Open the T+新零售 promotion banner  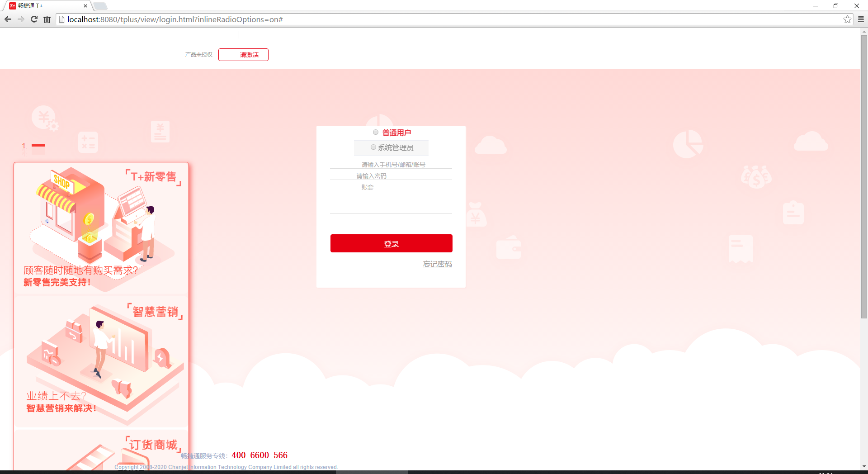(101, 228)
